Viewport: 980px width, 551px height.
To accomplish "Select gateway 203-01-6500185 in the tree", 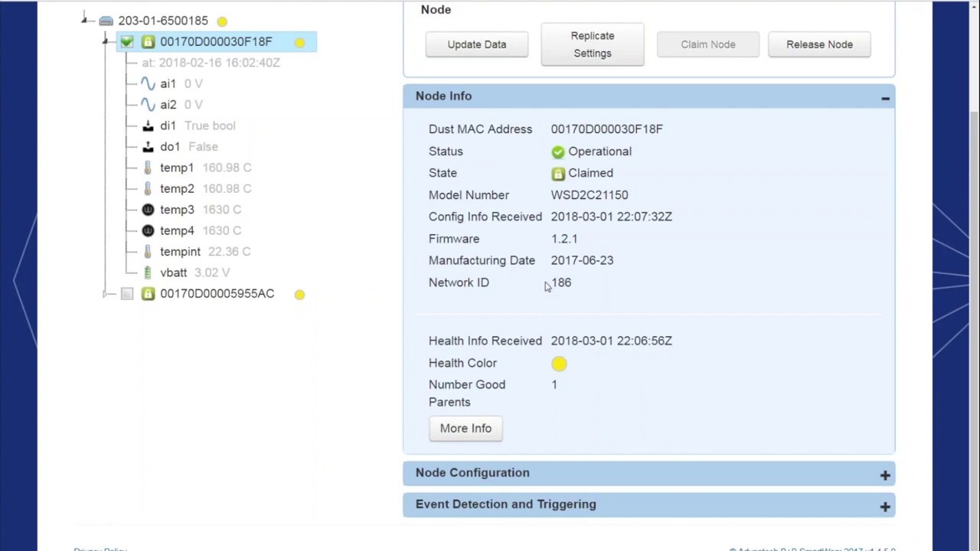I will (x=163, y=21).
